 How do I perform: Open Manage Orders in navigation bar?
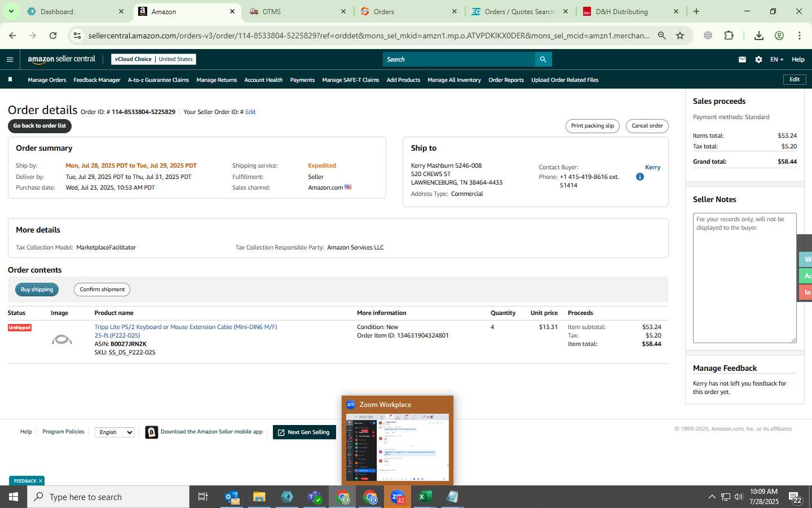[x=47, y=80]
